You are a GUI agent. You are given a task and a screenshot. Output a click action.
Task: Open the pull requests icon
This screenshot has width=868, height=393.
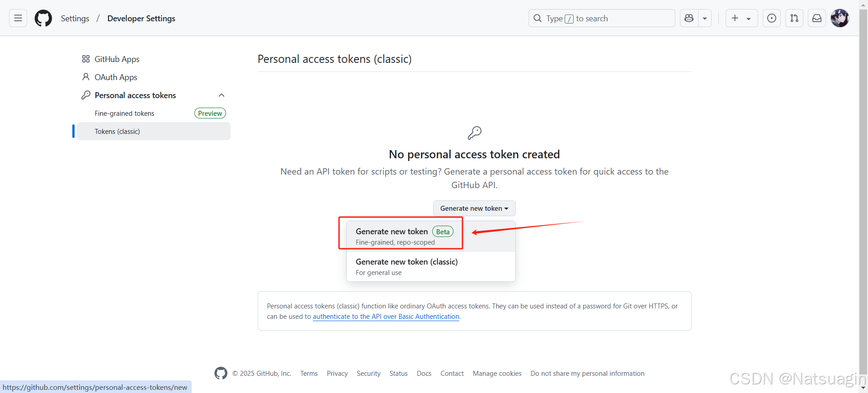[794, 18]
